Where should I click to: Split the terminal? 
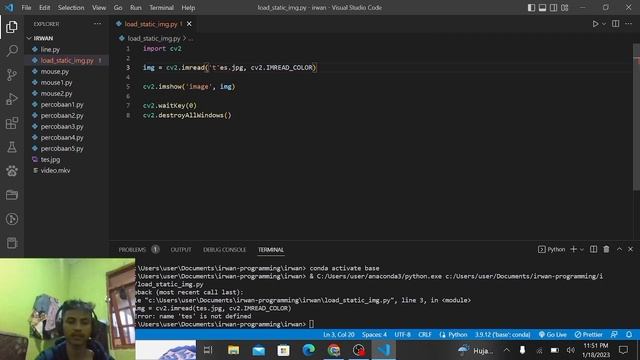click(x=593, y=249)
